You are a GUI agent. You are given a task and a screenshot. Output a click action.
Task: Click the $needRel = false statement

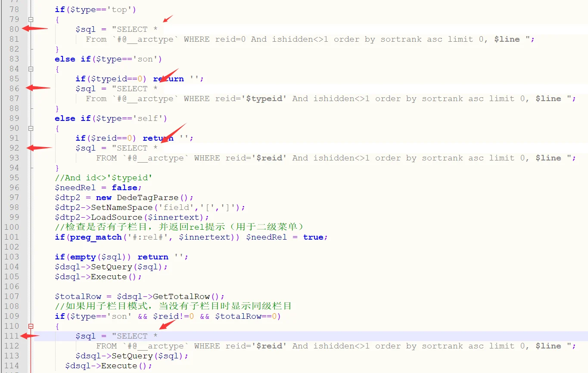tap(98, 188)
